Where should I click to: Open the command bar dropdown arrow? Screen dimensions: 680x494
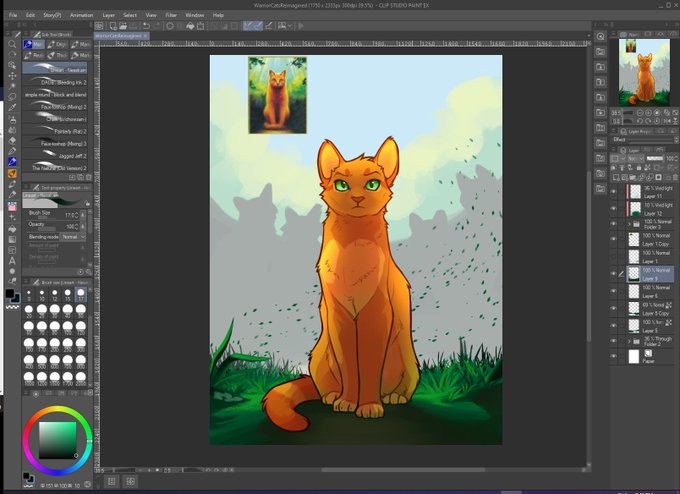pos(290,26)
